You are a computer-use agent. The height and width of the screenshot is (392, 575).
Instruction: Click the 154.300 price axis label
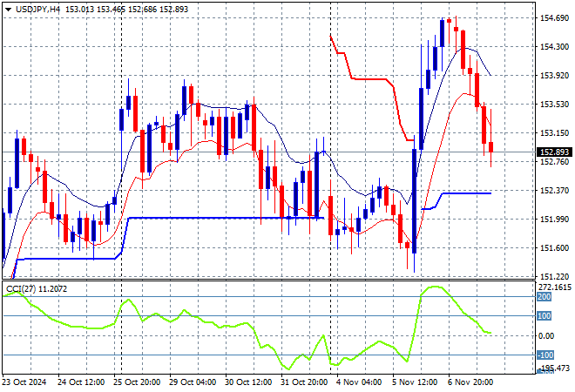click(x=554, y=46)
